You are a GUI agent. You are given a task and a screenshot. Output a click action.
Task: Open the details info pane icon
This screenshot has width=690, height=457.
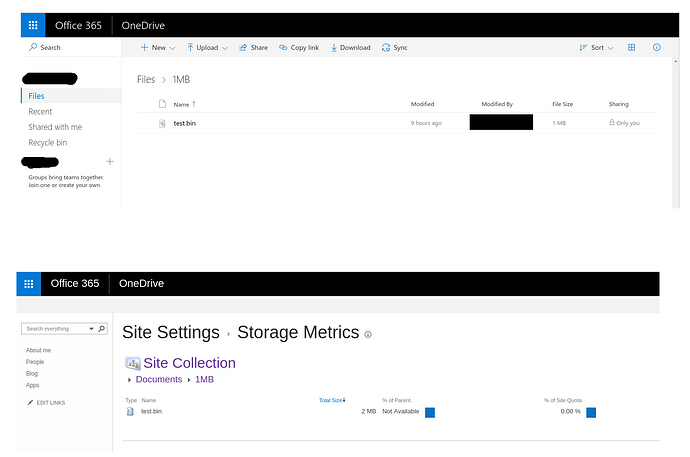pos(657,48)
